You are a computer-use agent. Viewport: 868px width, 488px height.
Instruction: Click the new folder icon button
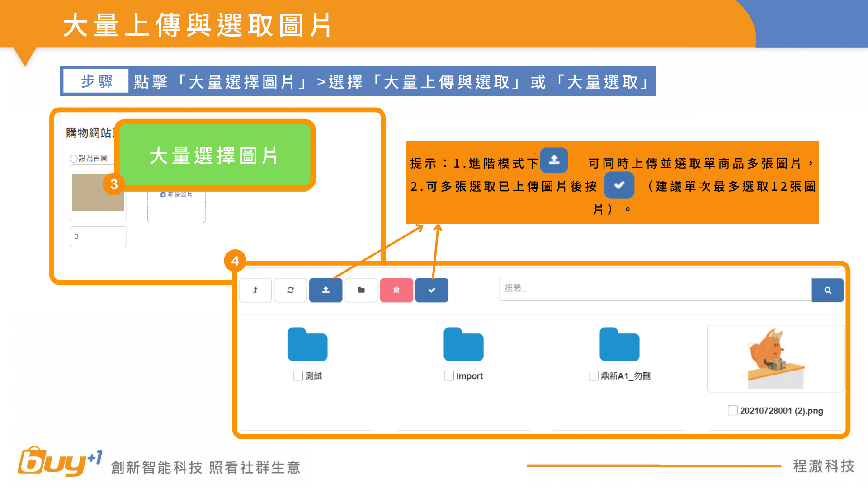361,290
